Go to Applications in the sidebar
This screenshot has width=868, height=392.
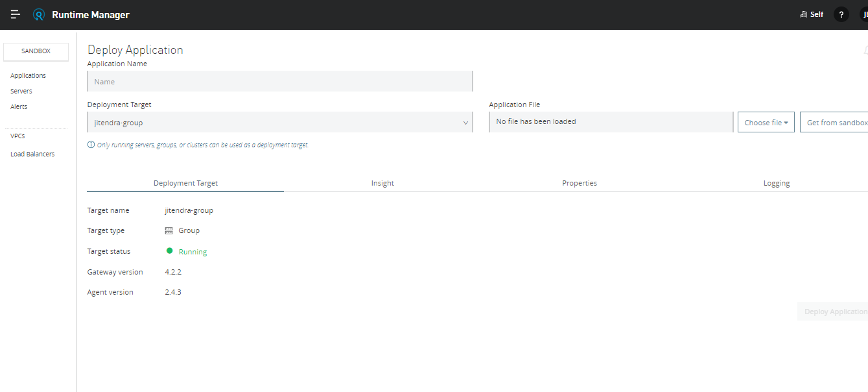tap(28, 75)
